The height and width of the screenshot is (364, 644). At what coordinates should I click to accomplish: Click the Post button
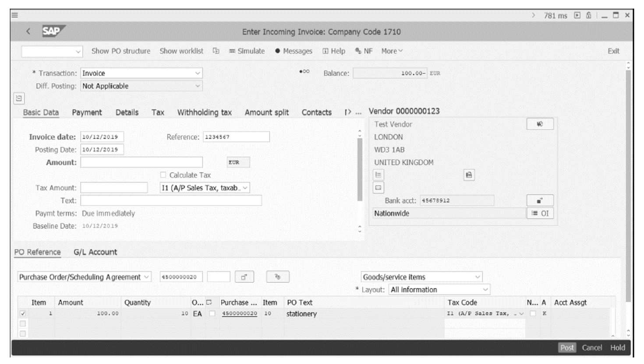[567, 347]
